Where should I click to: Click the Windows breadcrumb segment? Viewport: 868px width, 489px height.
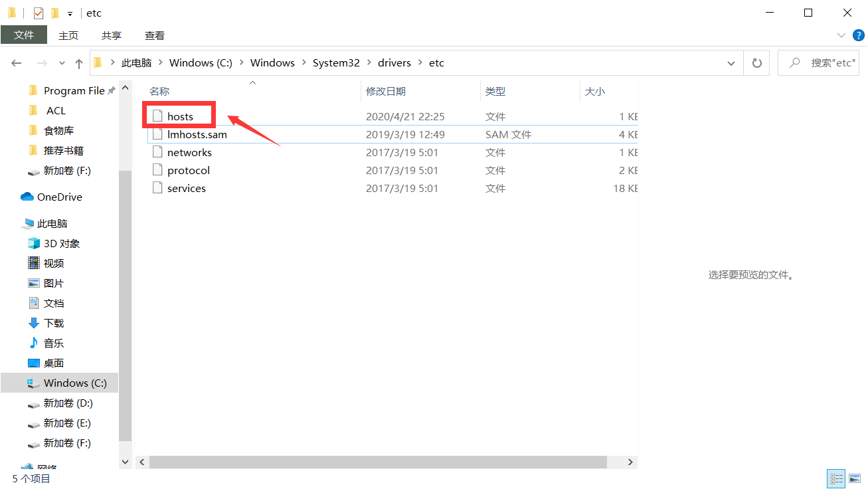pyautogui.click(x=272, y=62)
